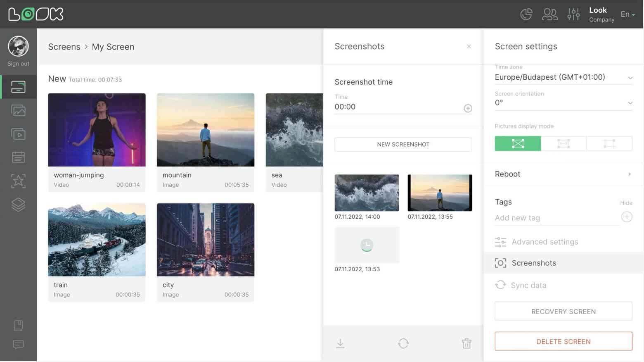Open the language selector dropdown
The height and width of the screenshot is (362, 644).
[x=627, y=14]
